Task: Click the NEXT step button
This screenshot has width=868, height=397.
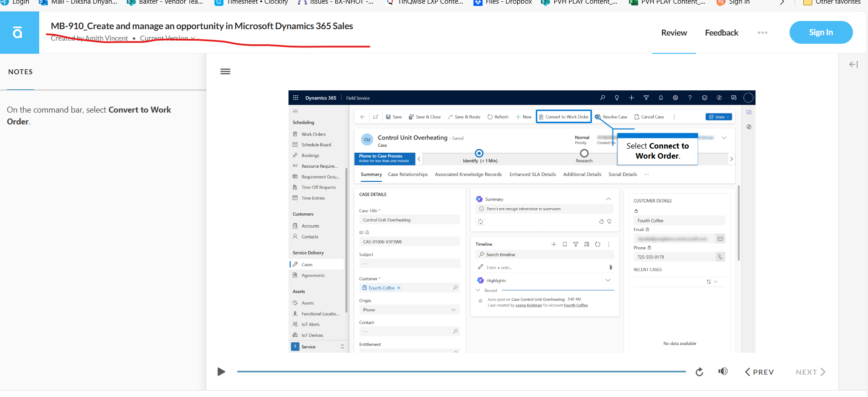Action: tap(811, 372)
